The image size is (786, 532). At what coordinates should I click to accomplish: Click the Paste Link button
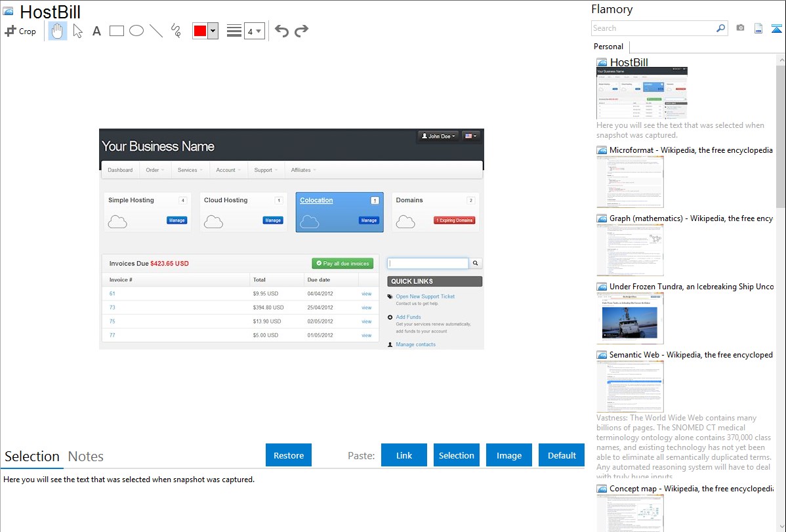[404, 455]
